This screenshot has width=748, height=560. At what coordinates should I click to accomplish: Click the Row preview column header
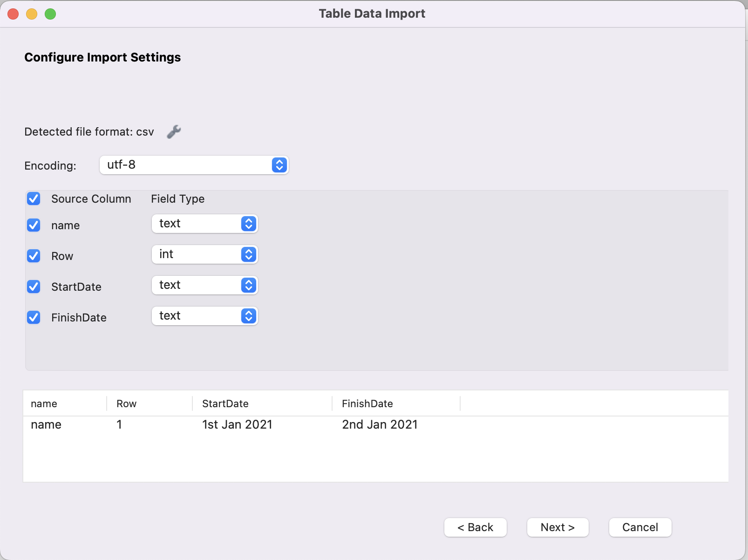pyautogui.click(x=150, y=403)
